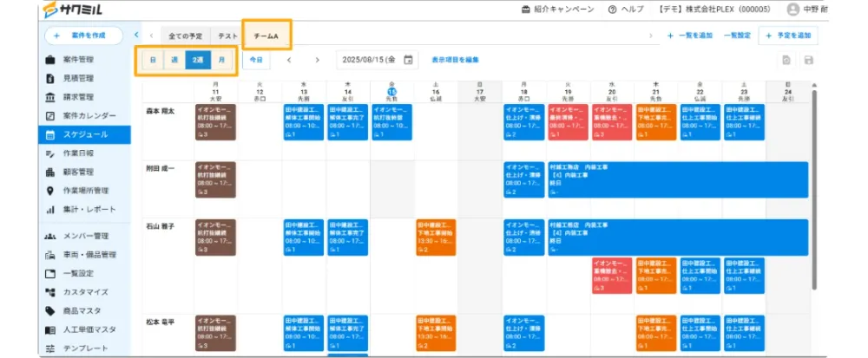Click the help question mark icon
The image size is (868, 358).
(x=612, y=10)
